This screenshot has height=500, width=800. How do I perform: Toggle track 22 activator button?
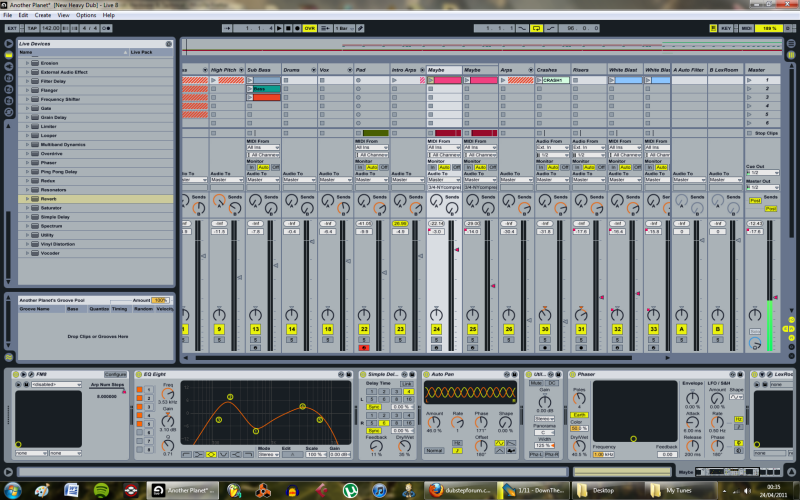pyautogui.click(x=364, y=330)
